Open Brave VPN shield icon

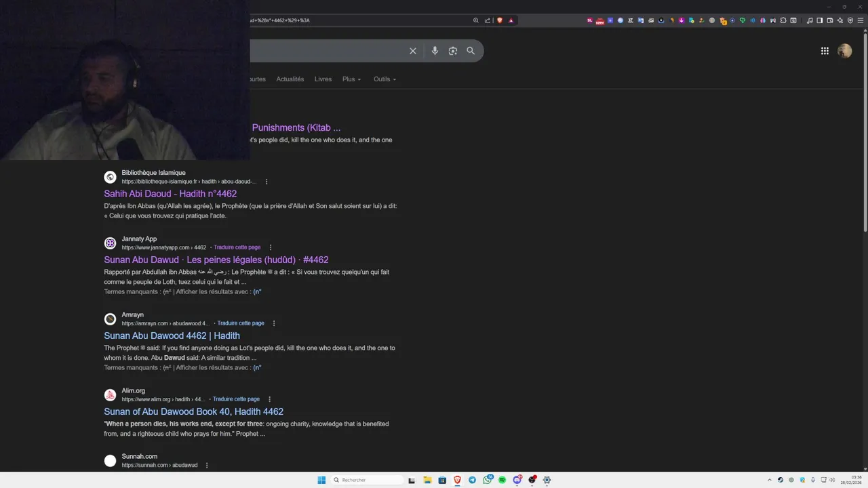pos(850,20)
